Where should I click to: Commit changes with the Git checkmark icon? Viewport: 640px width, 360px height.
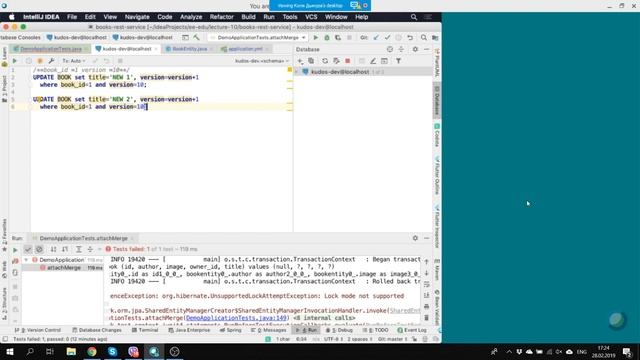coord(387,38)
